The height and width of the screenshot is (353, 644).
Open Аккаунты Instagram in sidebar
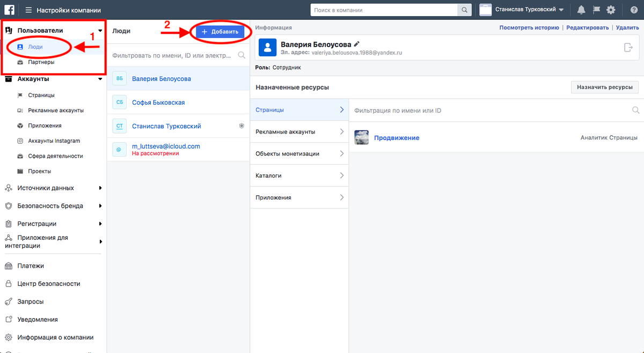tap(54, 141)
